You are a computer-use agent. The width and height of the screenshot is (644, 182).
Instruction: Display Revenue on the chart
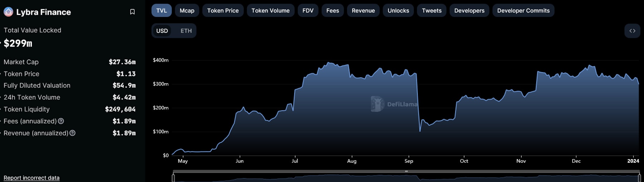pyautogui.click(x=363, y=11)
